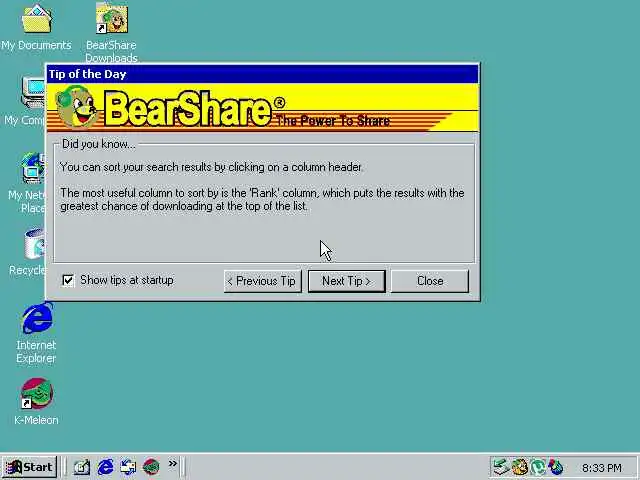Screen dimensions: 640x480
Task: Click the 8:33 PM clock
Action: [602, 467]
